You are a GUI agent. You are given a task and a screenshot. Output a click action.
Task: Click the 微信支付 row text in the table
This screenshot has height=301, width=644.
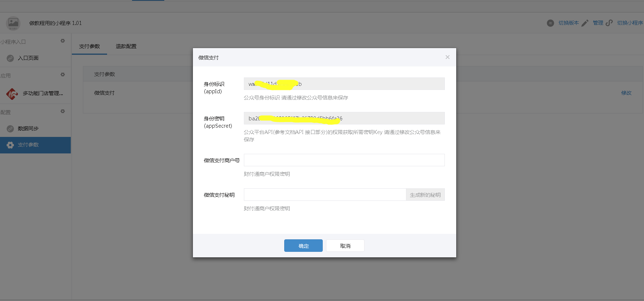104,93
